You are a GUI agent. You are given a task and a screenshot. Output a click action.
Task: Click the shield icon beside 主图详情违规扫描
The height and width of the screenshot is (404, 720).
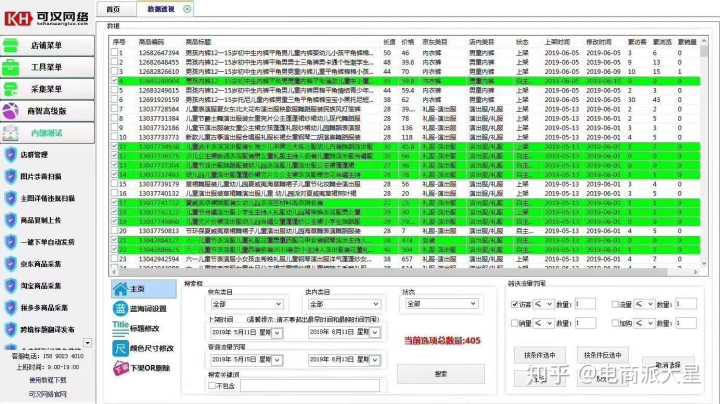click(11, 198)
